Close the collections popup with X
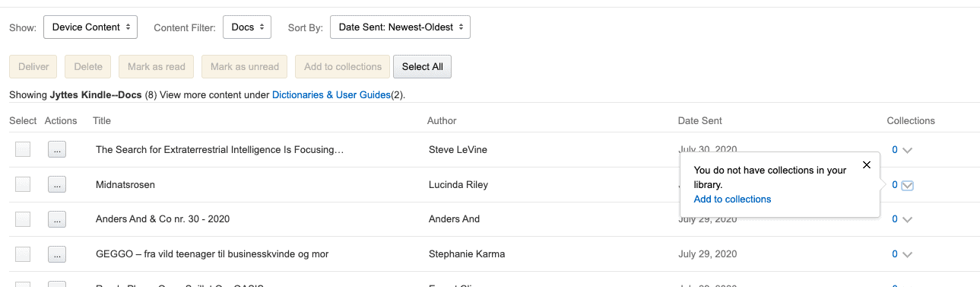Image resolution: width=980 pixels, height=287 pixels. click(x=866, y=165)
